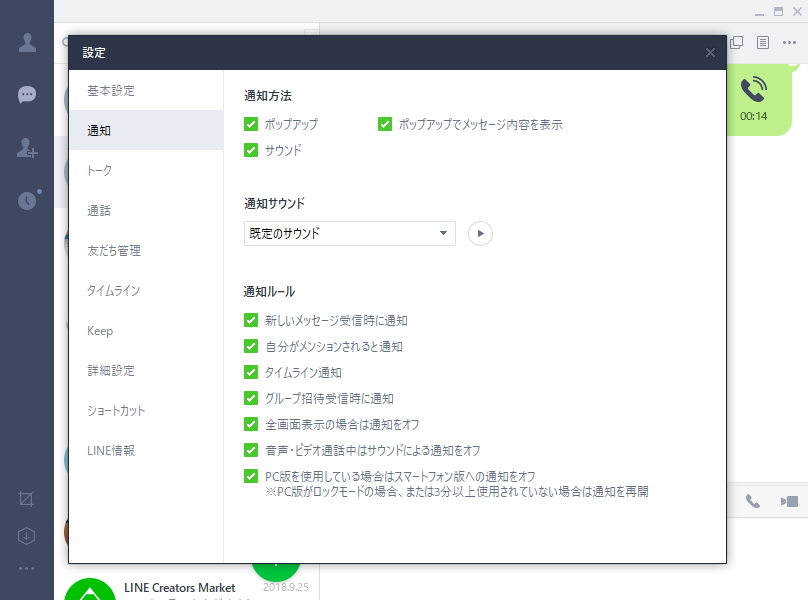Uncheck the ポップアップ notification checkbox
The height and width of the screenshot is (600, 808).
tap(251, 124)
